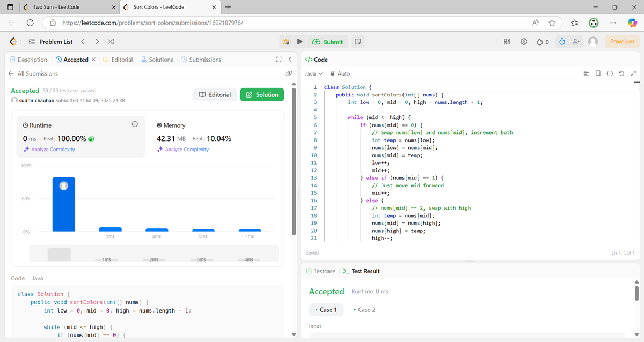Click the Ln 1, Col 1 status text
Image resolution: width=644 pixels, height=342 pixels.
pos(622,252)
